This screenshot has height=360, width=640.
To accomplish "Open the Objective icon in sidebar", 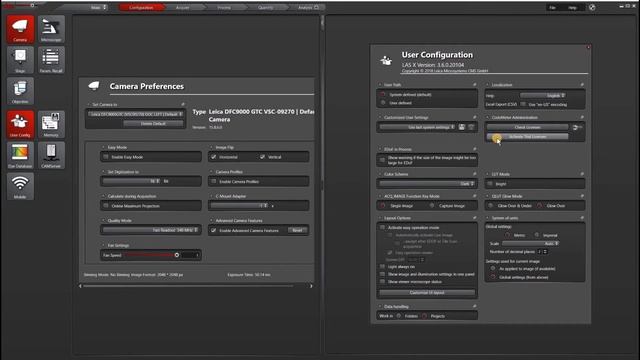I will (20, 91).
